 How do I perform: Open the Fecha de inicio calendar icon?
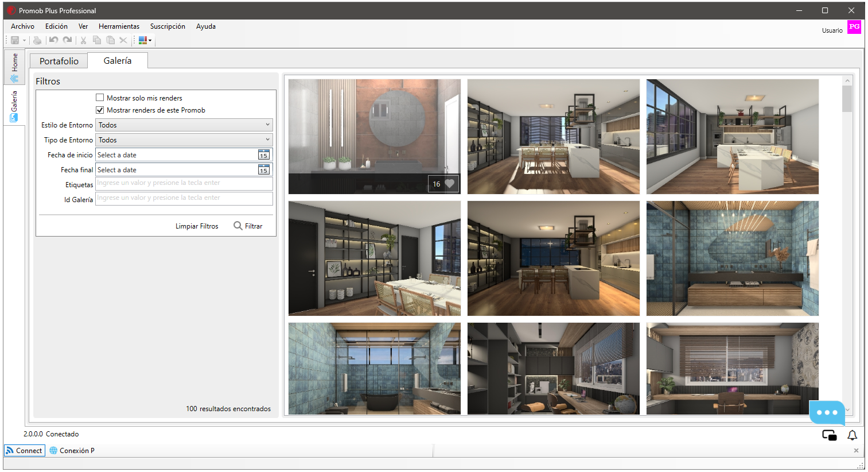263,155
